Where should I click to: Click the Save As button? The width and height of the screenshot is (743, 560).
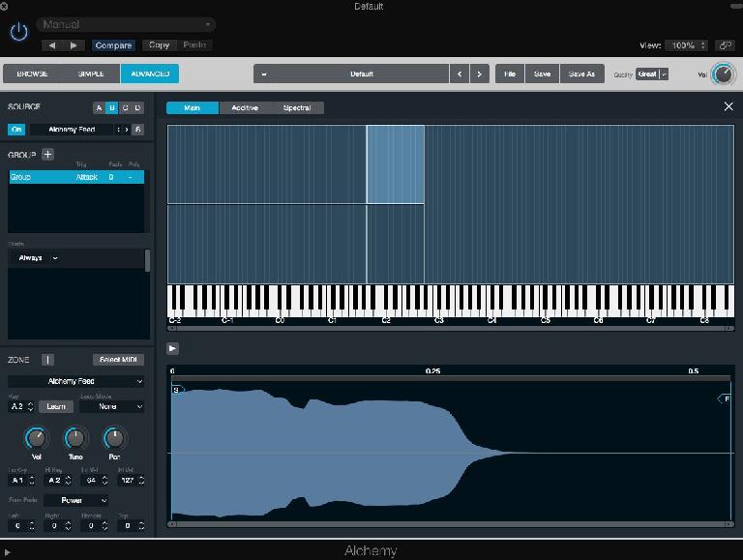point(581,74)
